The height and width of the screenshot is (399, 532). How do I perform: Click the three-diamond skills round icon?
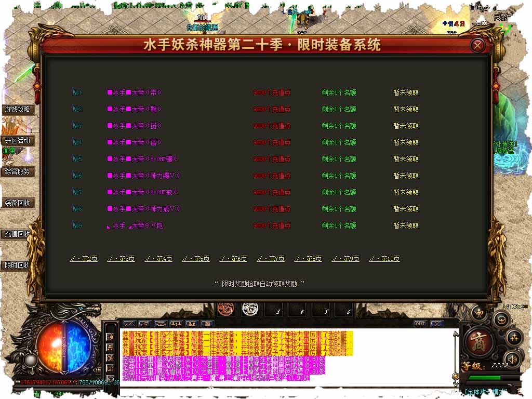514,338
